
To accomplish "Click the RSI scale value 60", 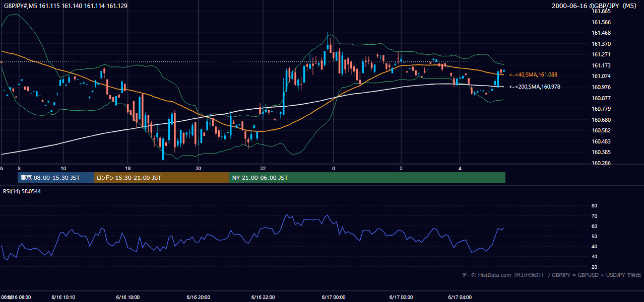I will 594,226.
